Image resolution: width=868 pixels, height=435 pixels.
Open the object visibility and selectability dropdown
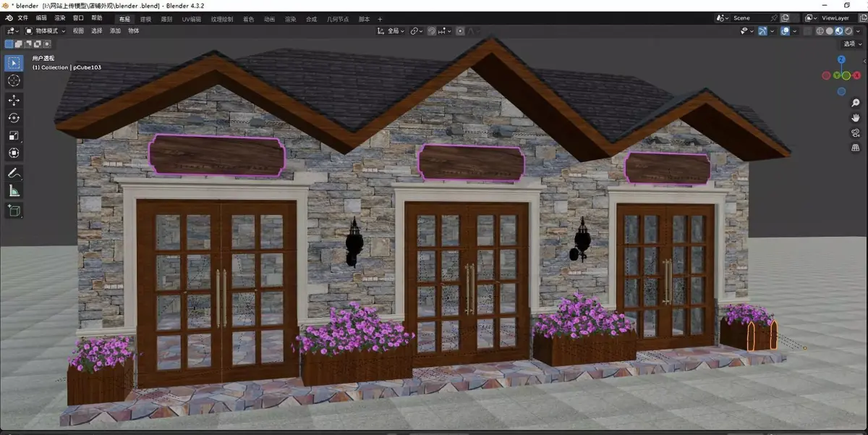(747, 31)
